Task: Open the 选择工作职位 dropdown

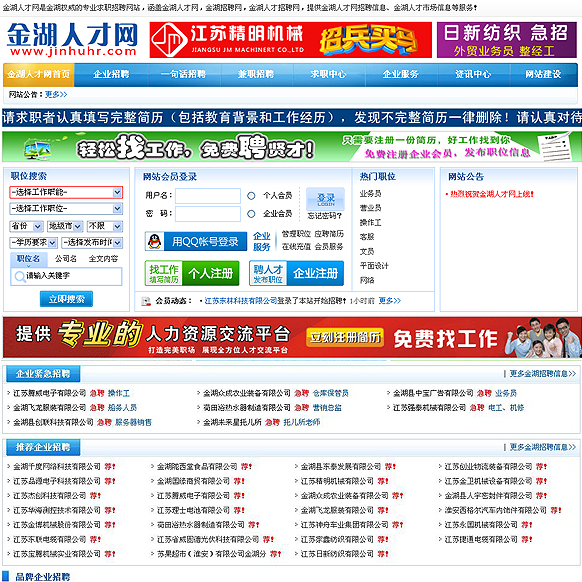Action: coord(66,209)
